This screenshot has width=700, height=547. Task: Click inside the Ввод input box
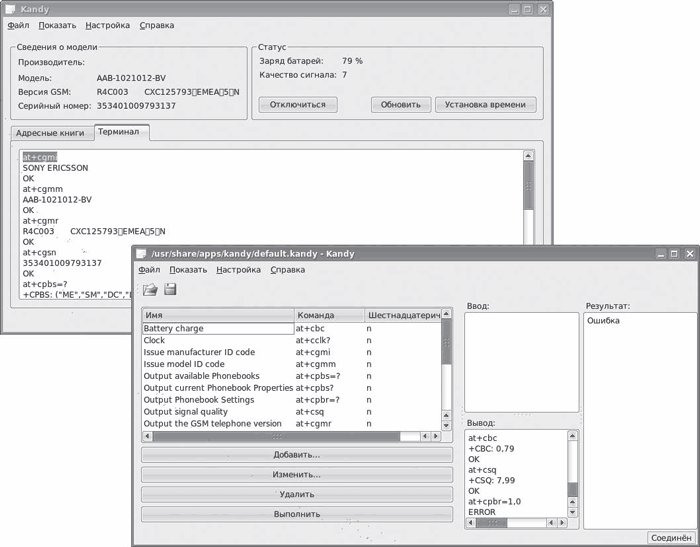pyautogui.click(x=521, y=360)
